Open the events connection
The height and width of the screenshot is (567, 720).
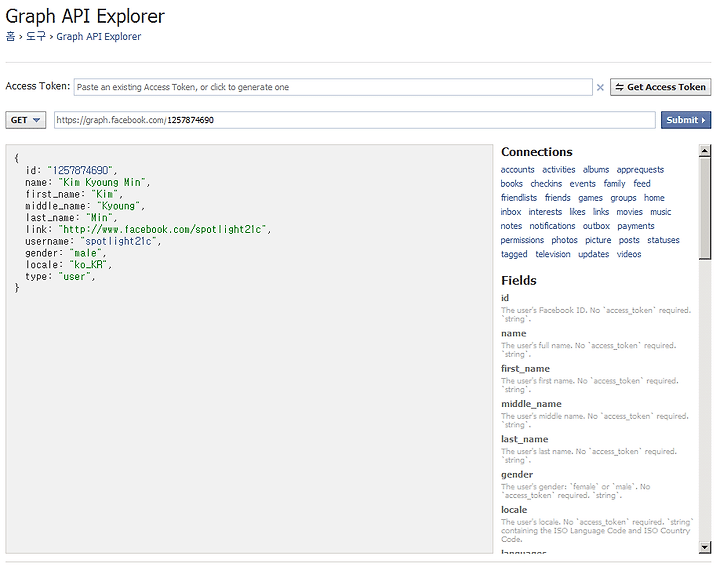pyautogui.click(x=582, y=184)
